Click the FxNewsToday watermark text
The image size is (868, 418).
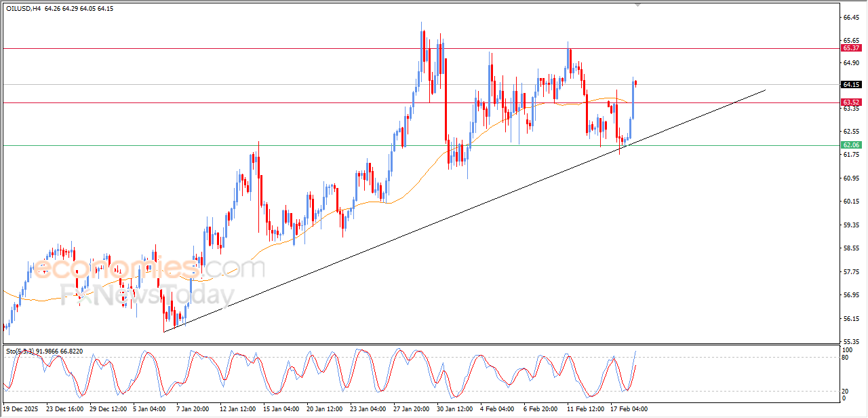tap(147, 296)
